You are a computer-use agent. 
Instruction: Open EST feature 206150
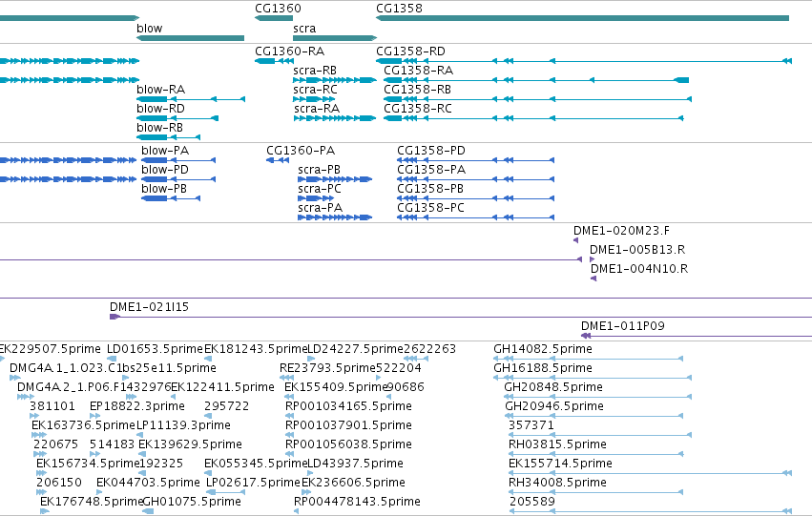[41, 493]
